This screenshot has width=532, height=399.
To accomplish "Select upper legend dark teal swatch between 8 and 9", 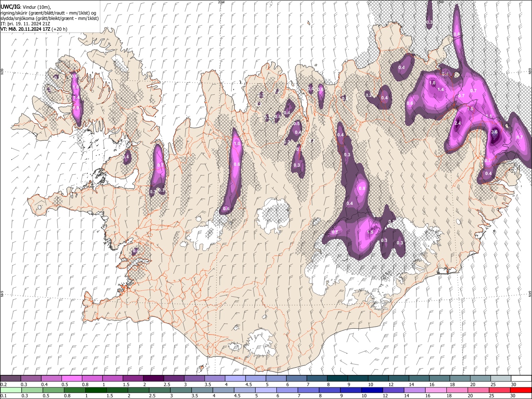I will click(x=337, y=379).
